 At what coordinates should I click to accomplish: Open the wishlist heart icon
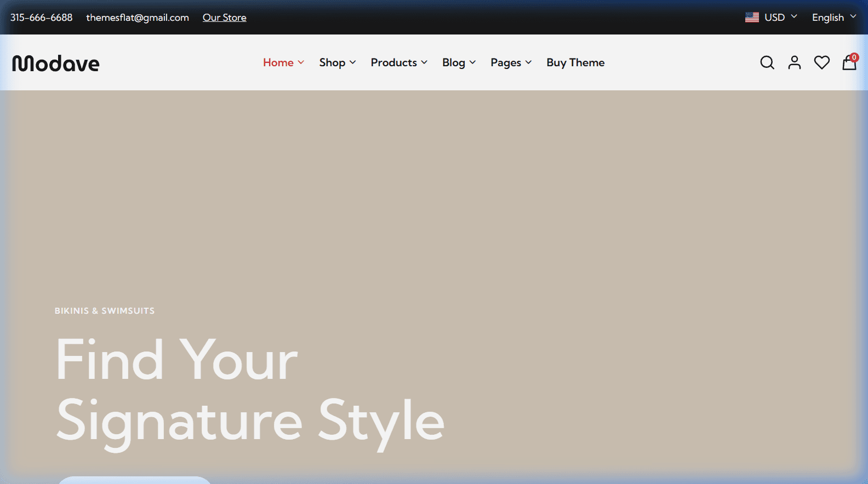[x=821, y=63]
